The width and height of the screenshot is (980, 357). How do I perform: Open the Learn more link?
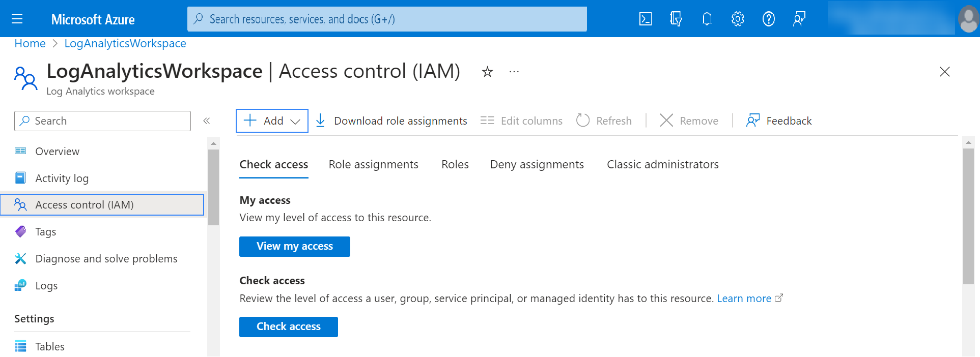[x=744, y=299]
